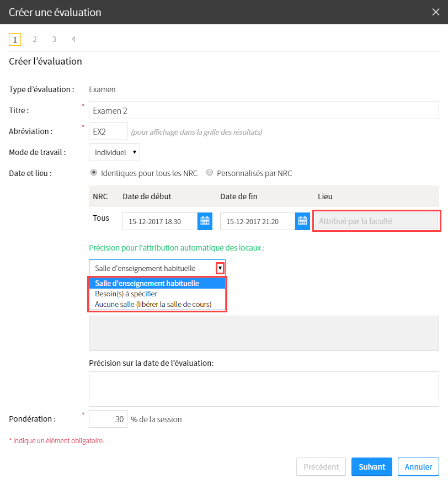Click into the Titre field

click(264, 110)
